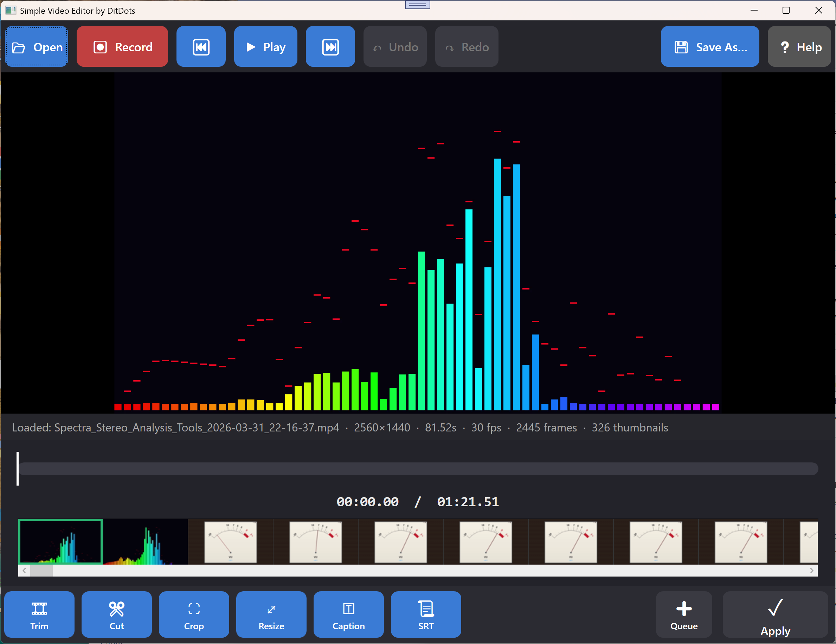Image resolution: width=836 pixels, height=644 pixels.
Task: Select the sixth VU meter thumbnail
Action: point(656,541)
